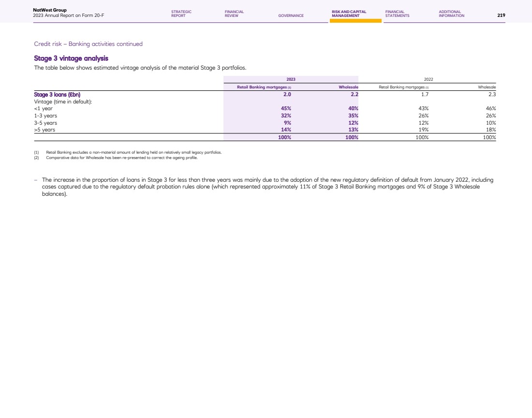The image size is (532, 418).
Task: Click footnote (1) about Retail Banking
Action: point(133,152)
